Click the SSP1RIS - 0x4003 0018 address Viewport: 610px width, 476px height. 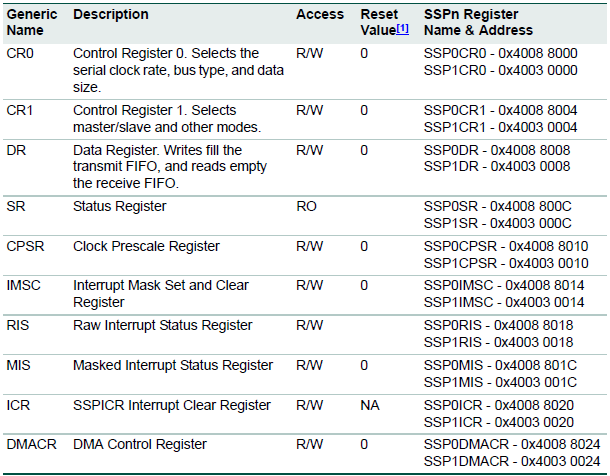pyautogui.click(x=498, y=342)
